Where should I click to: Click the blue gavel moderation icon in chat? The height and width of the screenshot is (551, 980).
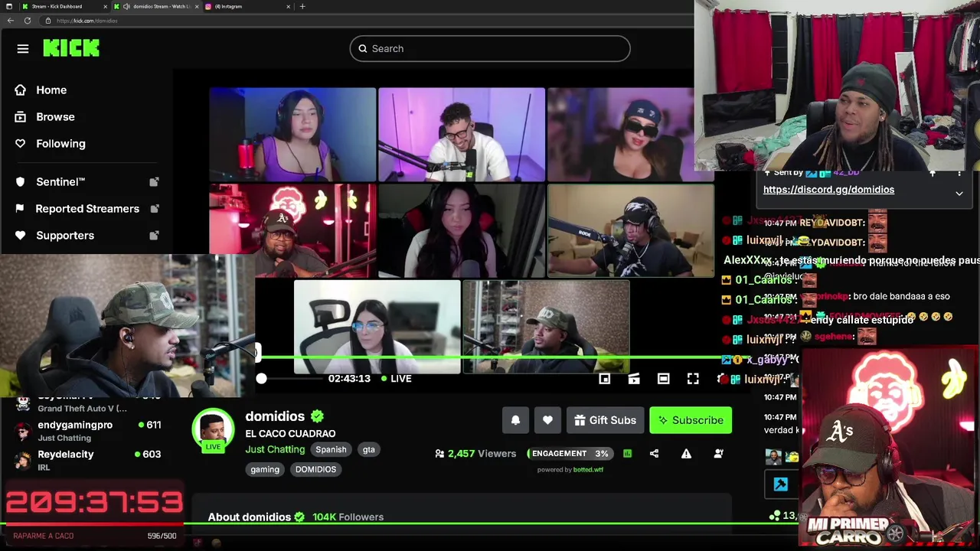[780, 484]
